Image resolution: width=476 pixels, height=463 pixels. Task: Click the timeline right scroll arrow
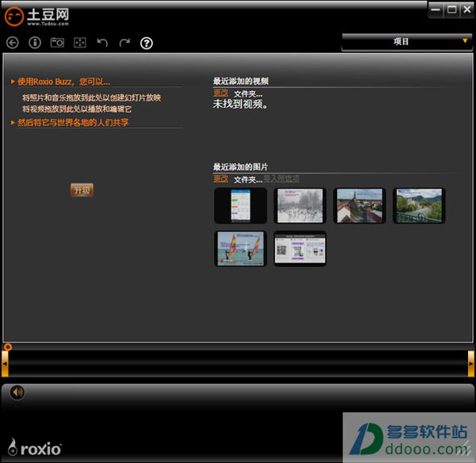[x=470, y=363]
